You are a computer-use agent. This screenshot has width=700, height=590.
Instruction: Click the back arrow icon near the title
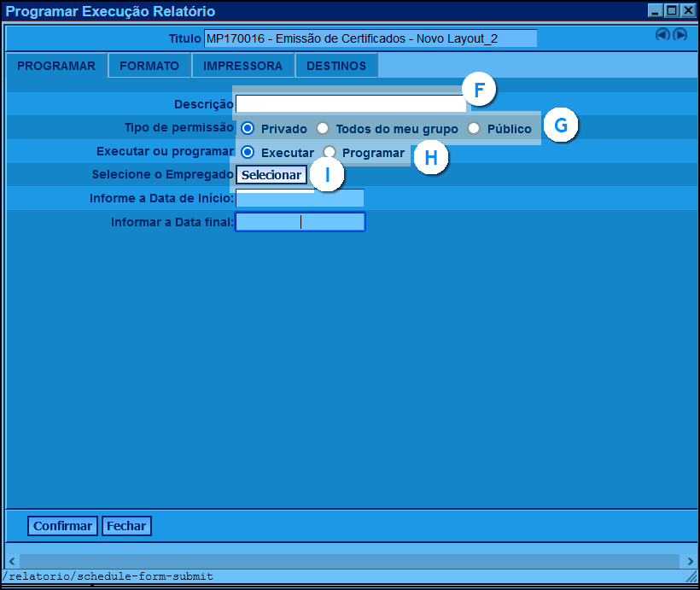[x=662, y=34]
